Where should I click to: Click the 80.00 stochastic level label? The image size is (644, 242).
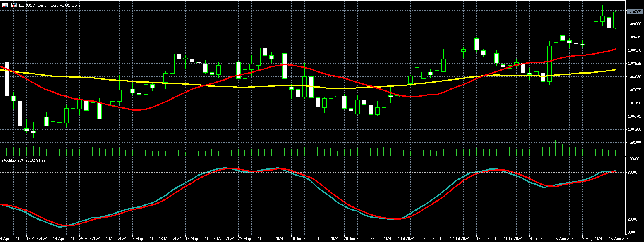pos(632,172)
